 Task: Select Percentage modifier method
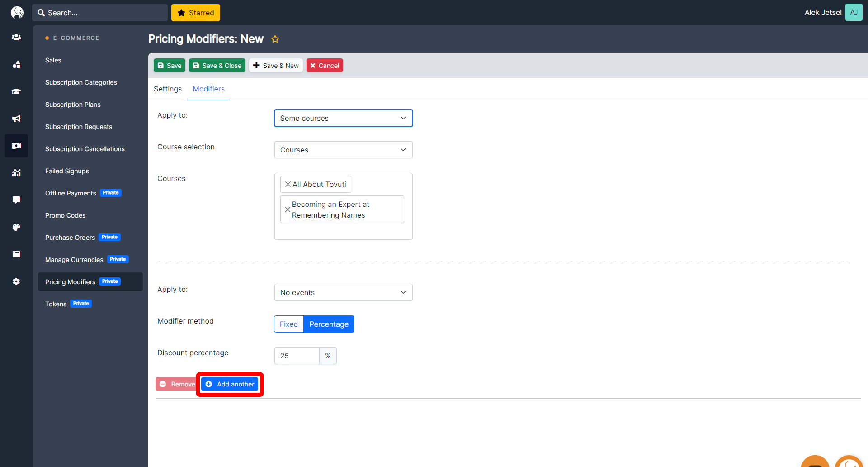pyautogui.click(x=329, y=324)
